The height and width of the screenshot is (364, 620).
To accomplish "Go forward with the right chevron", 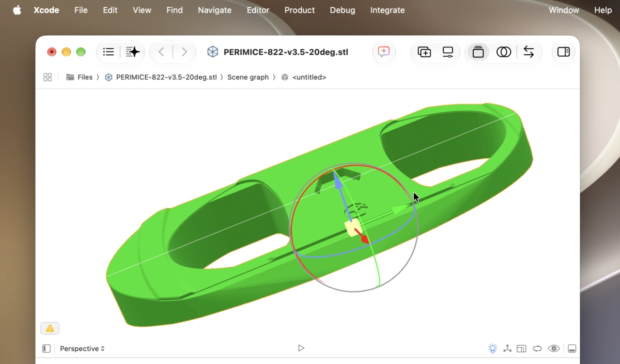I will click(x=184, y=52).
